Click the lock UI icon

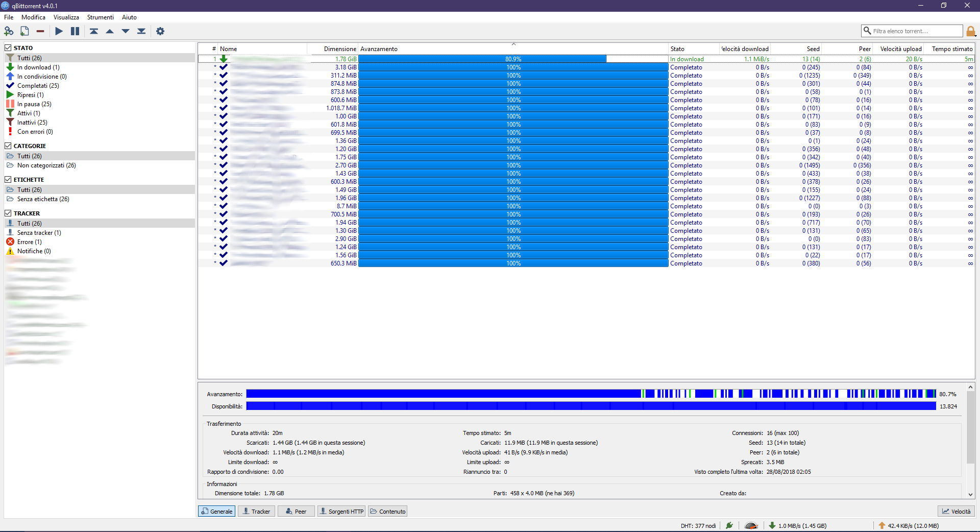point(971,31)
